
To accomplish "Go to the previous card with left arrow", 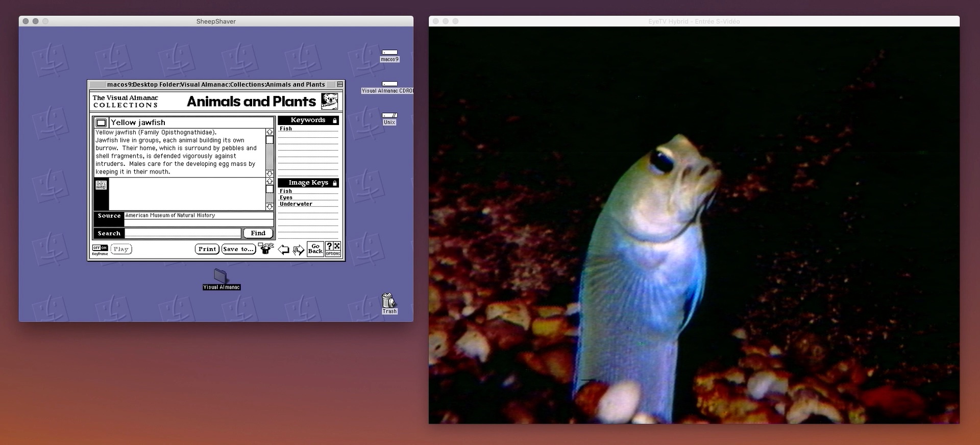I will (x=284, y=250).
